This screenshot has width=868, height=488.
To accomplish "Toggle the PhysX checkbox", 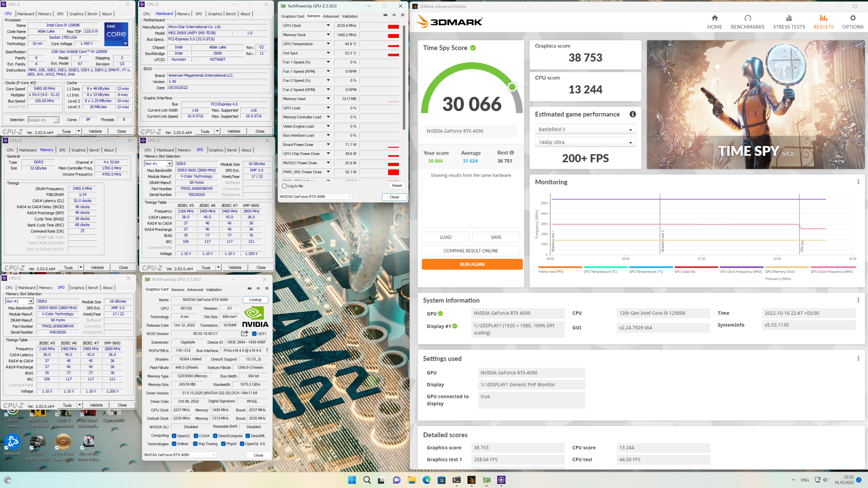I will pos(223,443).
